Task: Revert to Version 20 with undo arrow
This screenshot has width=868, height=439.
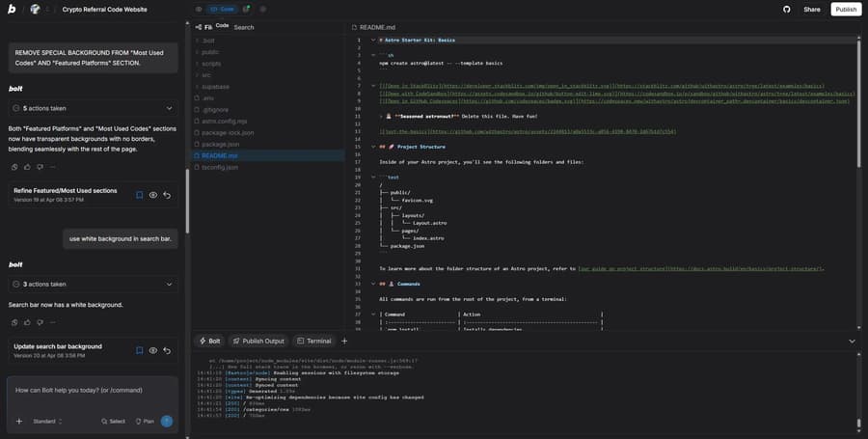Action: pos(167,350)
